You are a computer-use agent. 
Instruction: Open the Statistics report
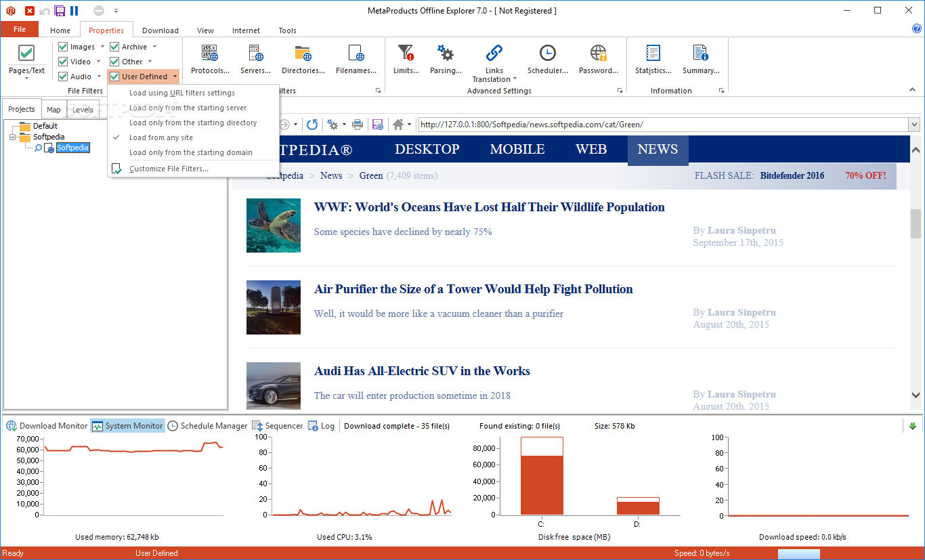point(653,59)
